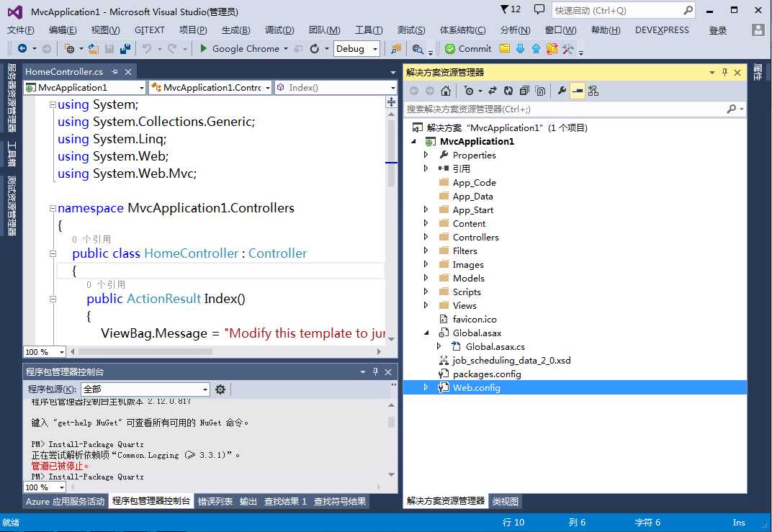This screenshot has height=532, width=772.
Task: Collapse the HomeController class outlining box
Action: (x=53, y=254)
